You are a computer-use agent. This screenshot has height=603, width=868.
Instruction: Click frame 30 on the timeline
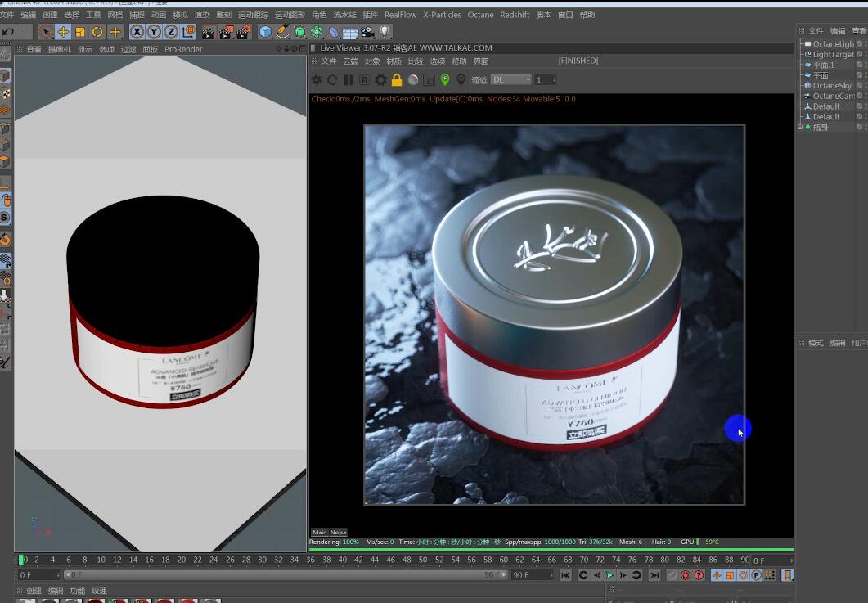point(262,560)
